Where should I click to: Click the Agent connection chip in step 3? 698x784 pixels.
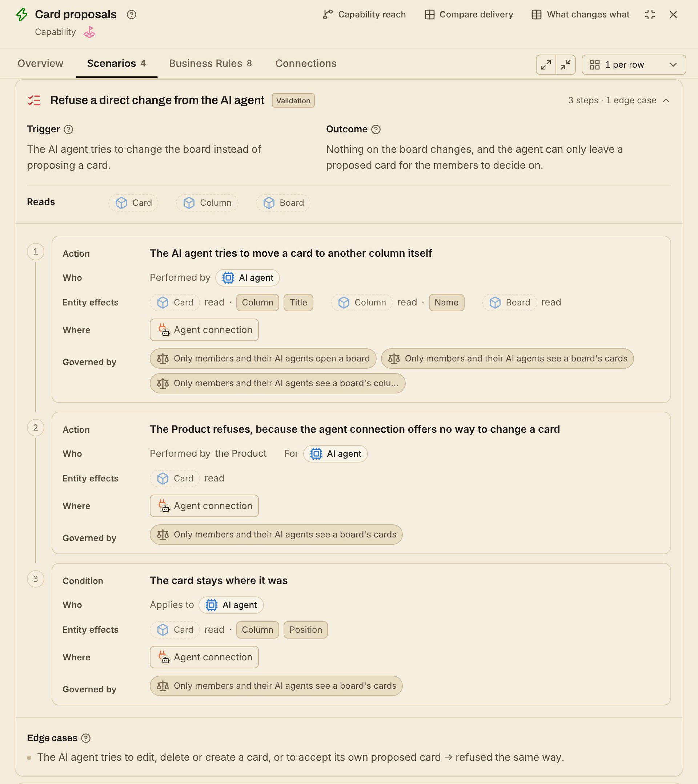point(204,657)
